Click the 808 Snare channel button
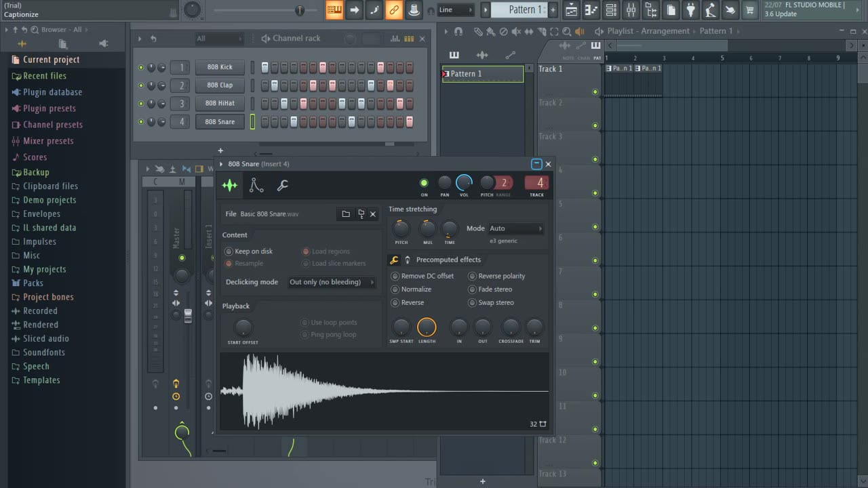The image size is (868, 488). click(220, 122)
